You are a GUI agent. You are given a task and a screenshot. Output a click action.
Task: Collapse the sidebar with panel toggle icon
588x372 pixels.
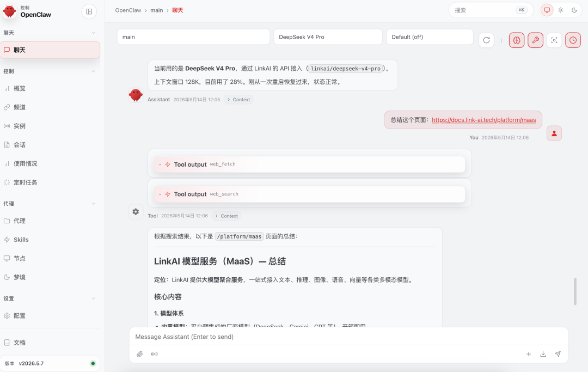89,11
